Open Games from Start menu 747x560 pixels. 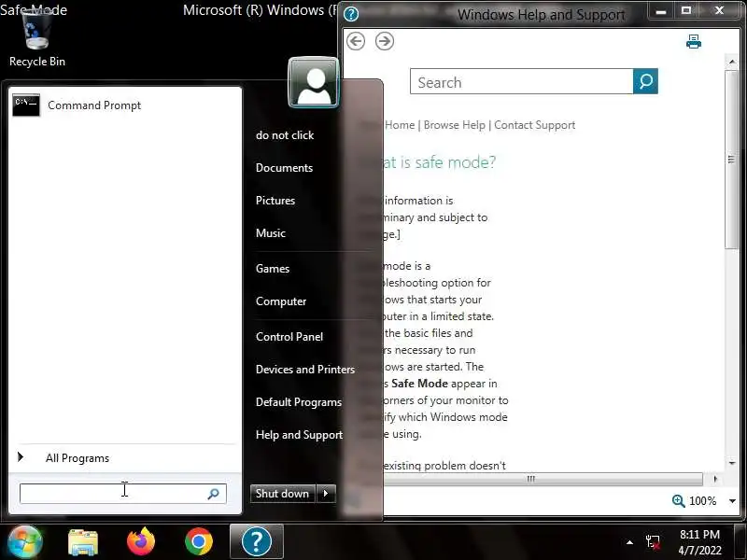(x=273, y=269)
